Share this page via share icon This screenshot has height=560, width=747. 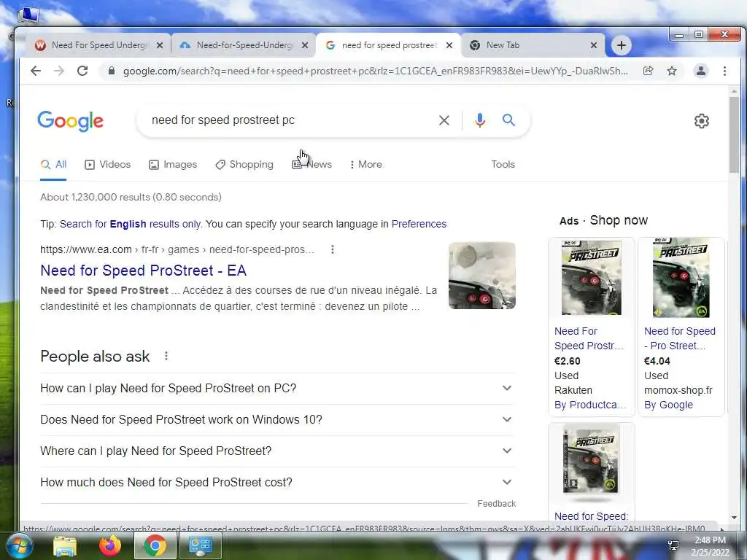(648, 71)
